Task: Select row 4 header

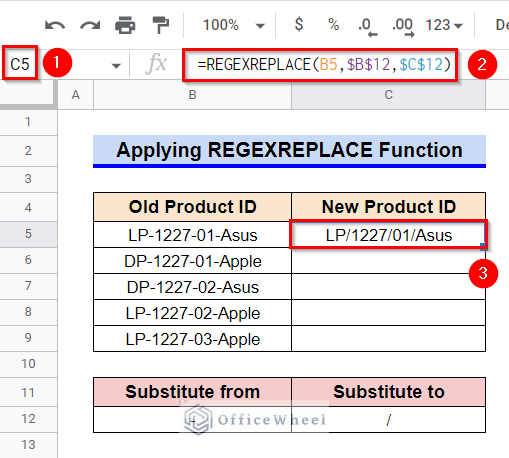Action: click(x=28, y=207)
